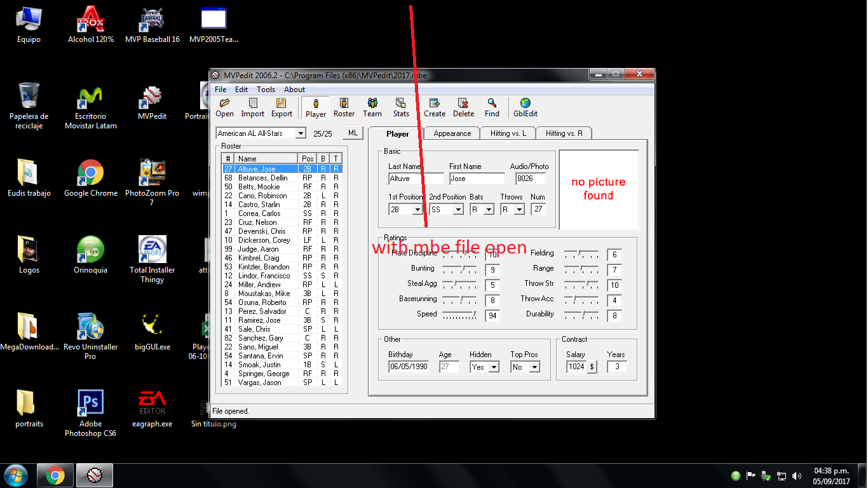
Task: Click the ML button
Action: pos(353,133)
